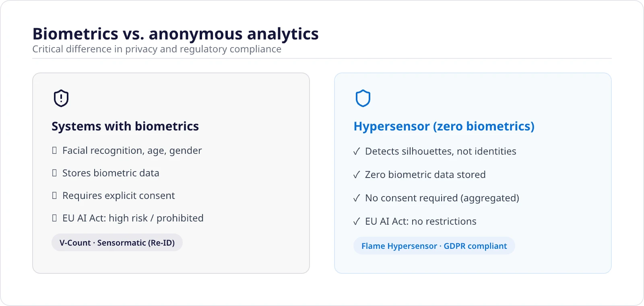Click the Flame Hypersensor · GDPR compliant pill
This screenshot has width=644, height=306.
coord(434,246)
